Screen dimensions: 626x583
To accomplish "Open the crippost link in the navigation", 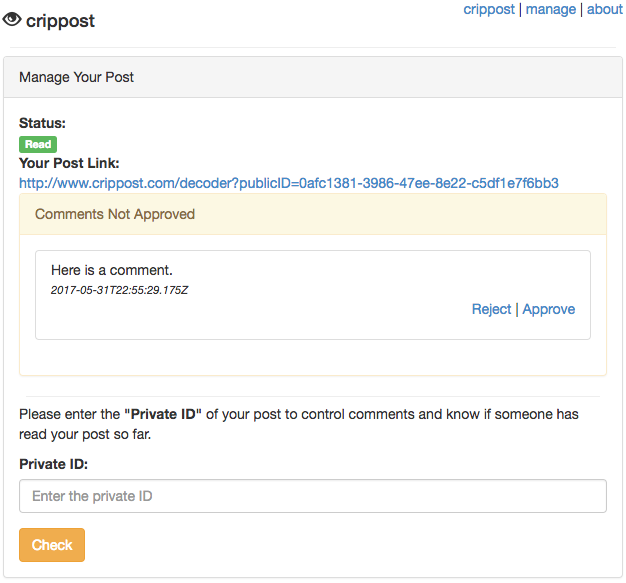I will coord(489,9).
